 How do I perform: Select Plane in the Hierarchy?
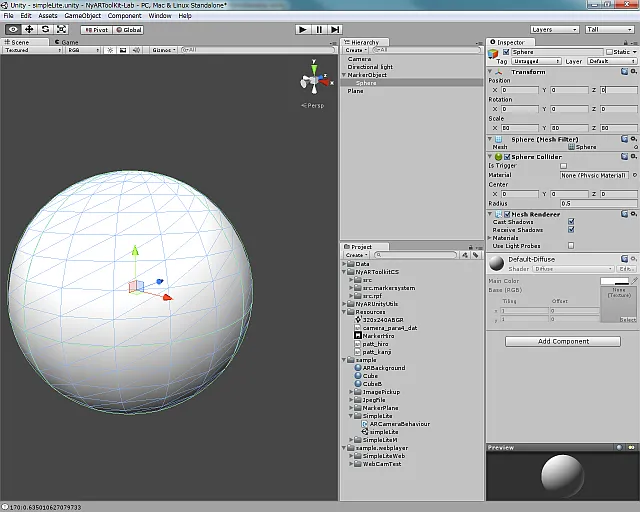[355, 91]
